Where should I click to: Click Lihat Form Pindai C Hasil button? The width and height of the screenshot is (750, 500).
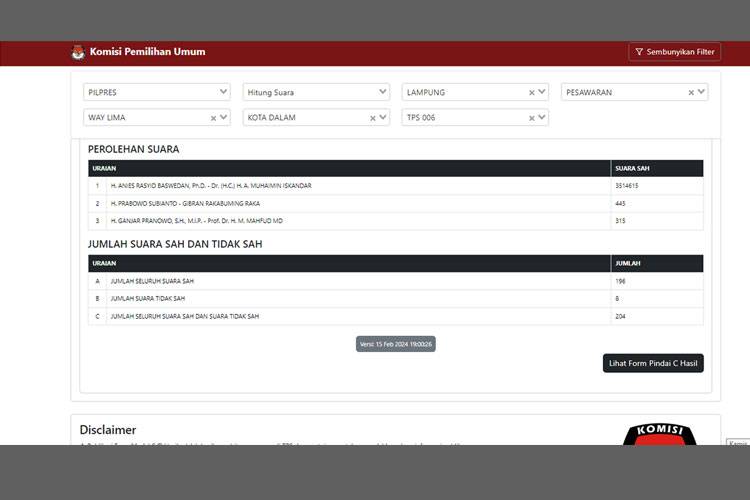(x=653, y=363)
